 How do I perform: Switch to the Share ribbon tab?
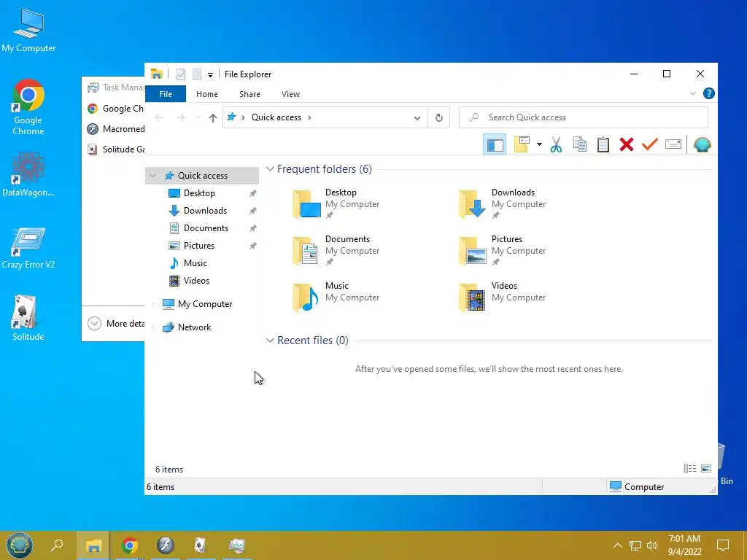pos(249,94)
